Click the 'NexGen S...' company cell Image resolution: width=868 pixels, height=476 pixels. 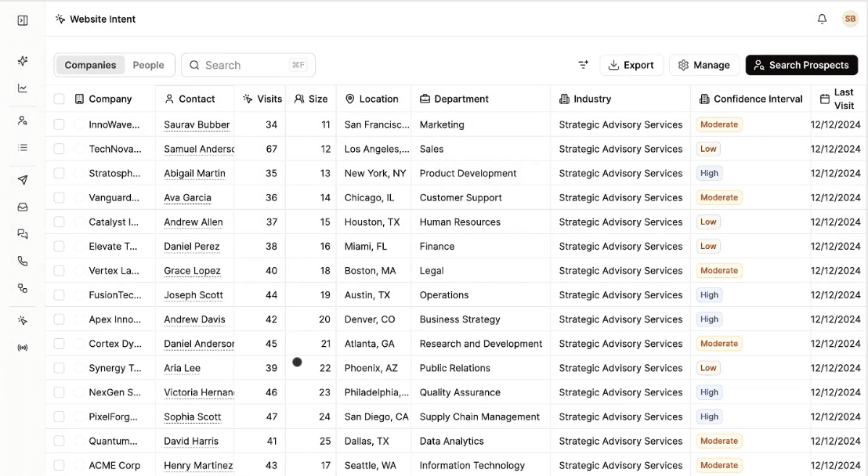[114, 392]
